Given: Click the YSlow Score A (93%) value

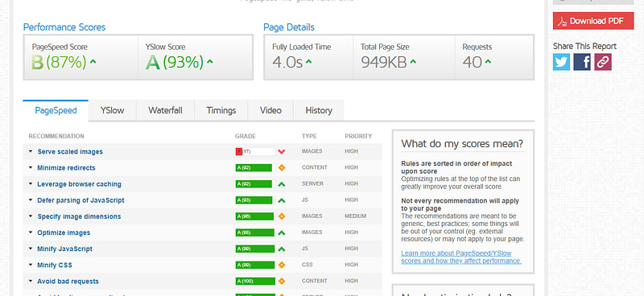Looking at the screenshot, I should point(175,63).
